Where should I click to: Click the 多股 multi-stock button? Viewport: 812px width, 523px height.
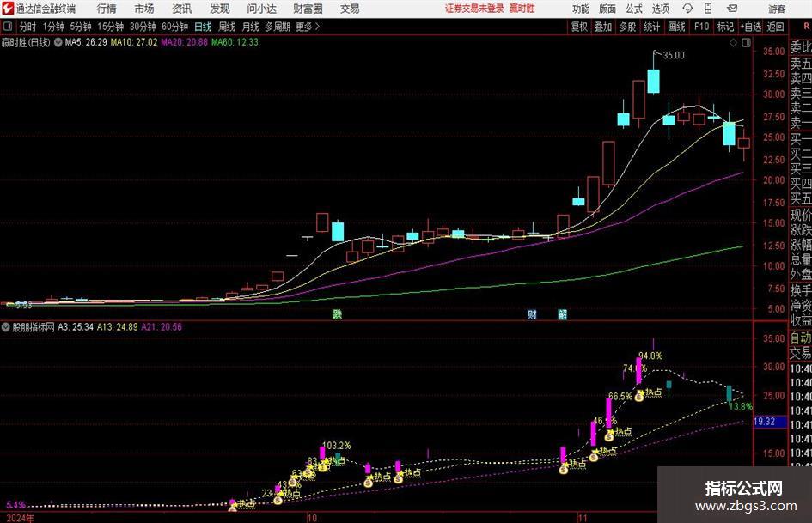(627, 27)
